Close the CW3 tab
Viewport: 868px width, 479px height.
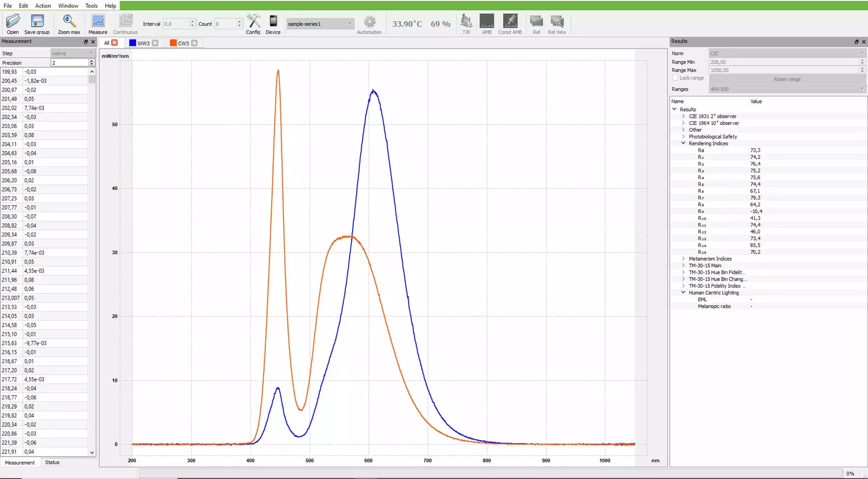[x=195, y=43]
